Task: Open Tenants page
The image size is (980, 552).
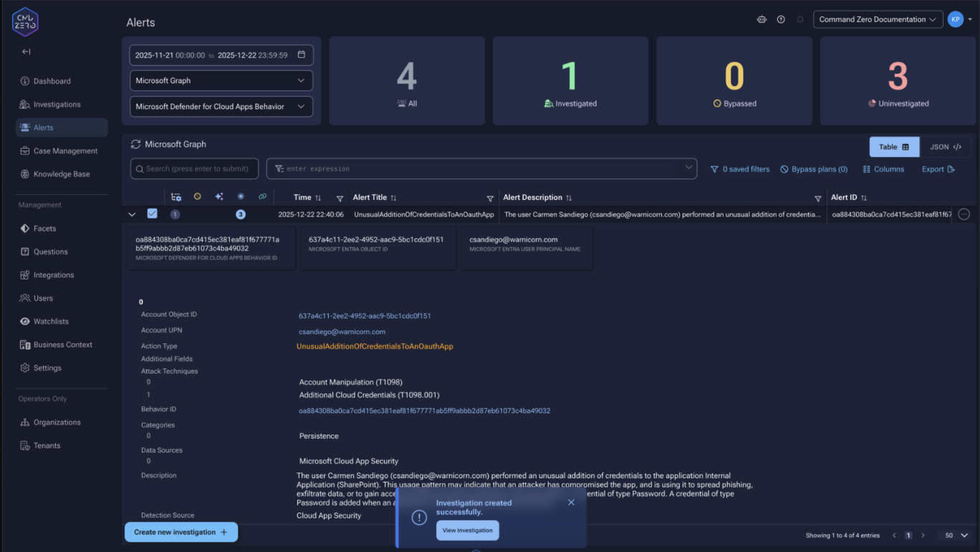Action: point(62,446)
